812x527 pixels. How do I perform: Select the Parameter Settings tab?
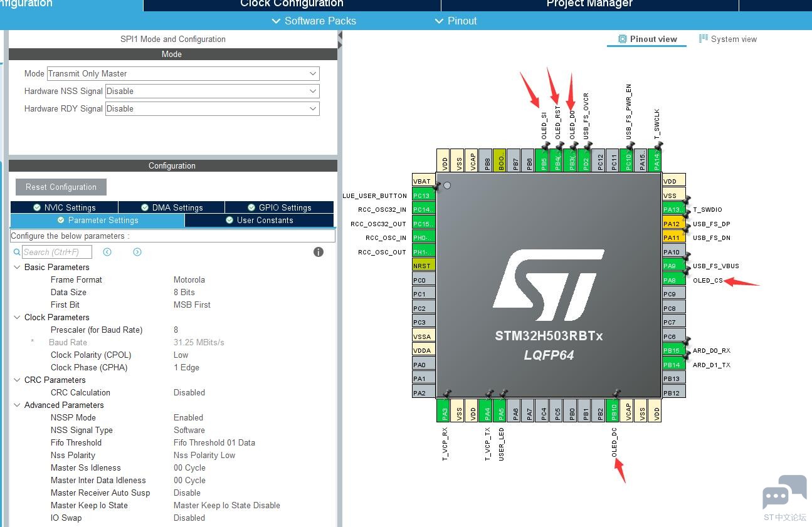pyautogui.click(x=97, y=221)
